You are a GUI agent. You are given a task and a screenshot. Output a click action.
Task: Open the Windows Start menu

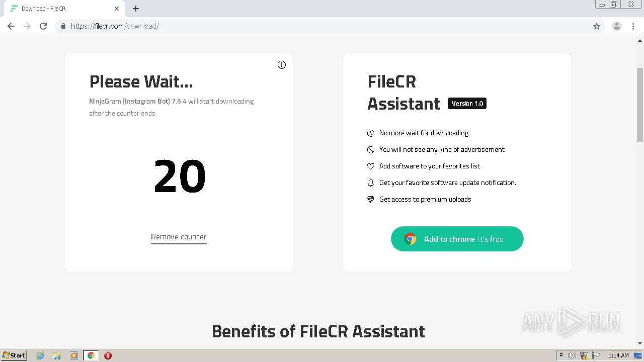14,355
